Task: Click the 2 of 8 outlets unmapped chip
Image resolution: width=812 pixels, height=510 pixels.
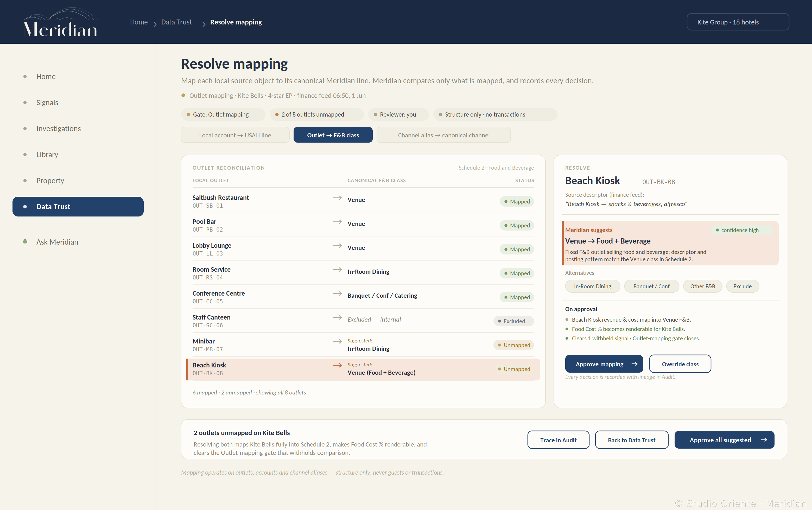Action: coord(316,114)
